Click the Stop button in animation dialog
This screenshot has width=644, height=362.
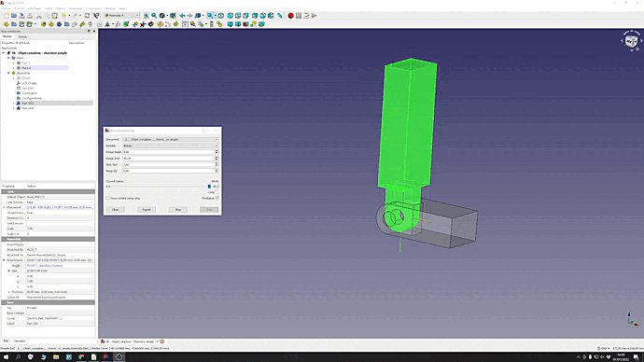[178, 210]
